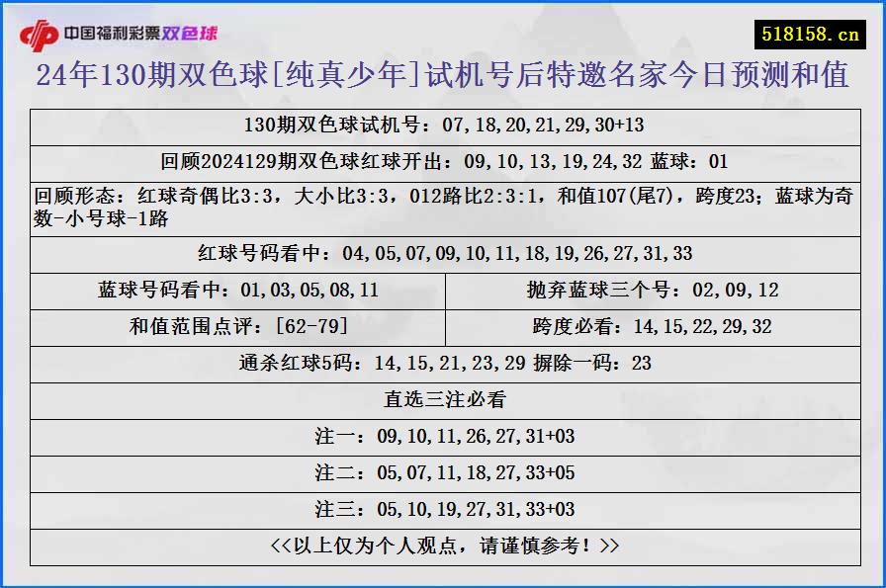Viewport: 886px width, 588px height.
Task: Select 注三 prediction 05,10,19,27,31,33+03
Action: tap(443, 511)
